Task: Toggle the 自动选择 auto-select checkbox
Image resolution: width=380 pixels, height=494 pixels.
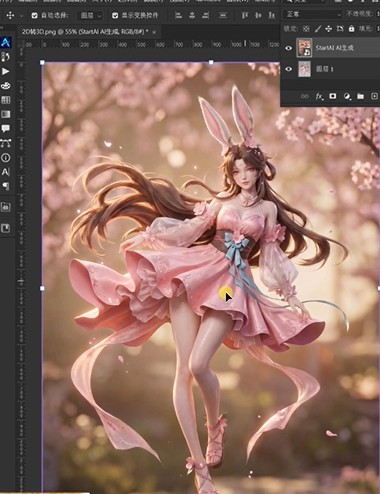Action: click(x=34, y=15)
